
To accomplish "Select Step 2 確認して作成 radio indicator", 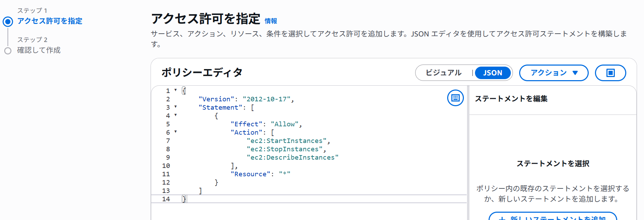I will coord(8,51).
